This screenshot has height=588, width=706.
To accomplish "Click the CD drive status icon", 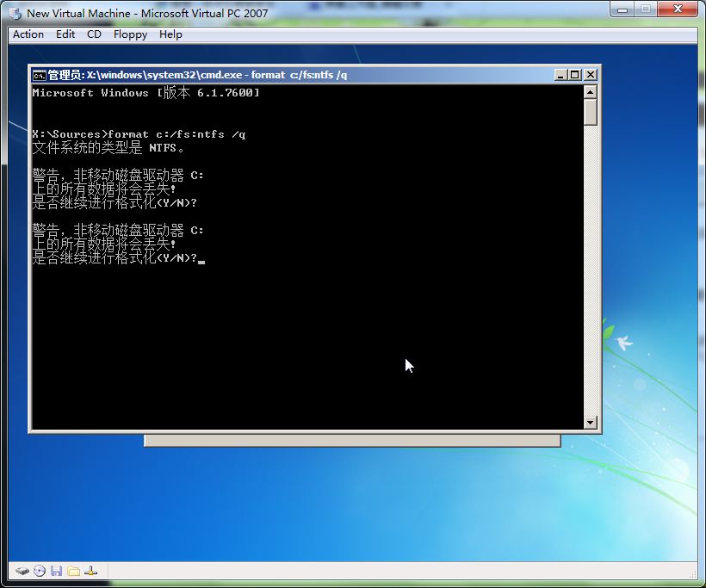I will click(40, 570).
